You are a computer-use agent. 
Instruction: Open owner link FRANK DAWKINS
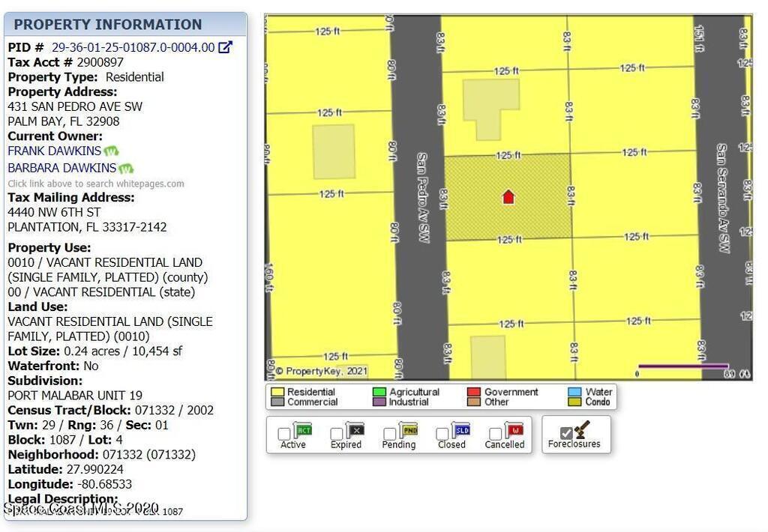coord(54,151)
